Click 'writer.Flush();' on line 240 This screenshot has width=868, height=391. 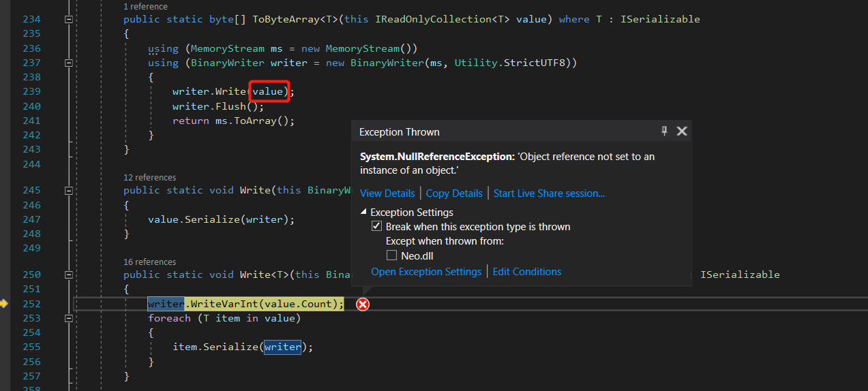point(218,106)
